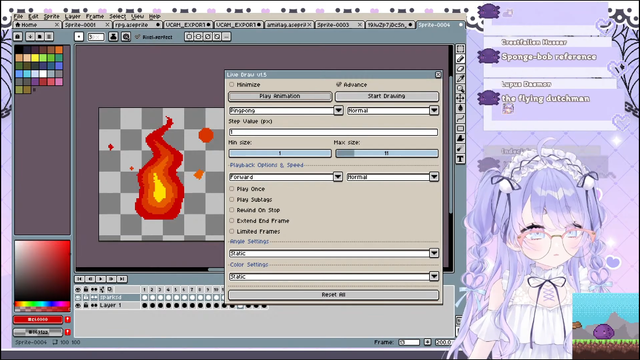Hide Layer 1 with eye icon
This screenshot has width=640, height=360.
coord(78,305)
